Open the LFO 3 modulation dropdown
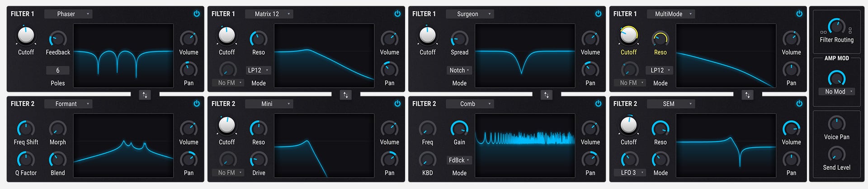Viewport: 868px width, 189px height. [629, 173]
